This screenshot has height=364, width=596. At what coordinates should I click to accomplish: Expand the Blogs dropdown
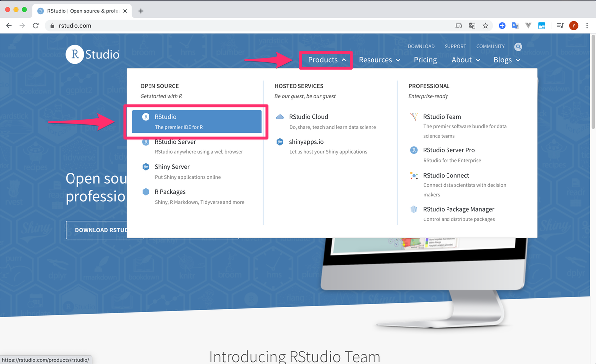tap(507, 60)
